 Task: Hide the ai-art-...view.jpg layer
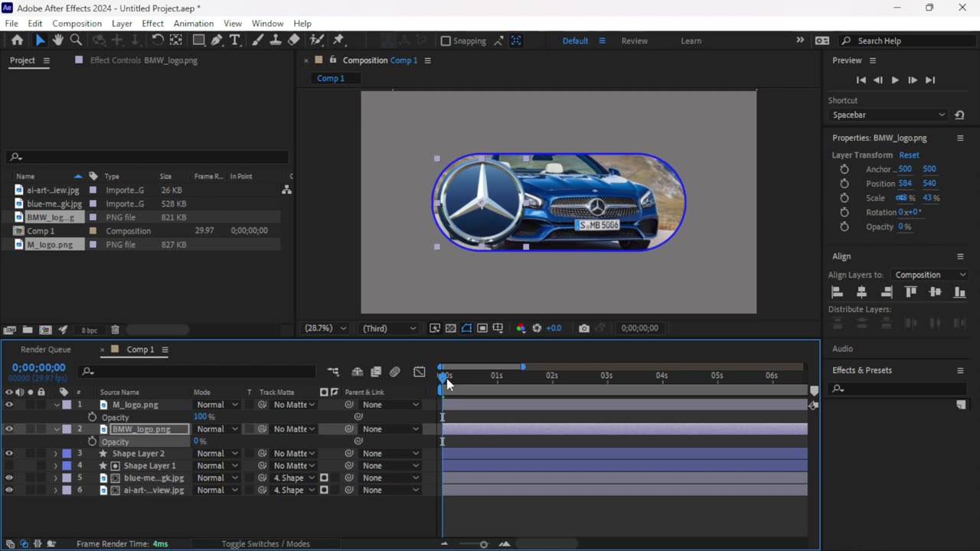9,491
